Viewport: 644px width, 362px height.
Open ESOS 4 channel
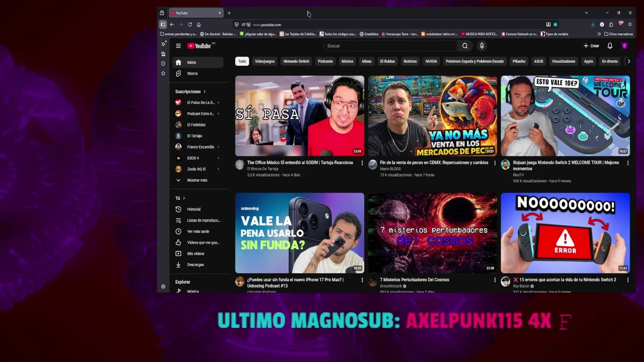click(x=197, y=158)
